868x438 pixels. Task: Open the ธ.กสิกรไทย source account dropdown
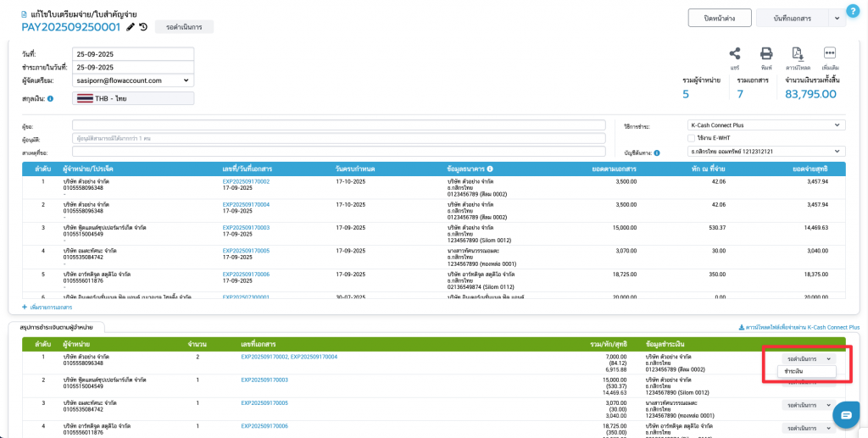pyautogui.click(x=765, y=152)
